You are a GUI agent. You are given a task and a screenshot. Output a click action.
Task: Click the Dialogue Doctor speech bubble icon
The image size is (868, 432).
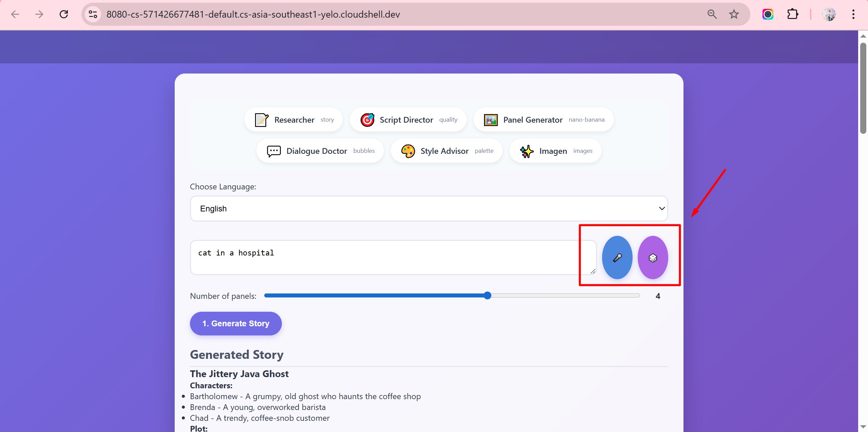pos(274,151)
